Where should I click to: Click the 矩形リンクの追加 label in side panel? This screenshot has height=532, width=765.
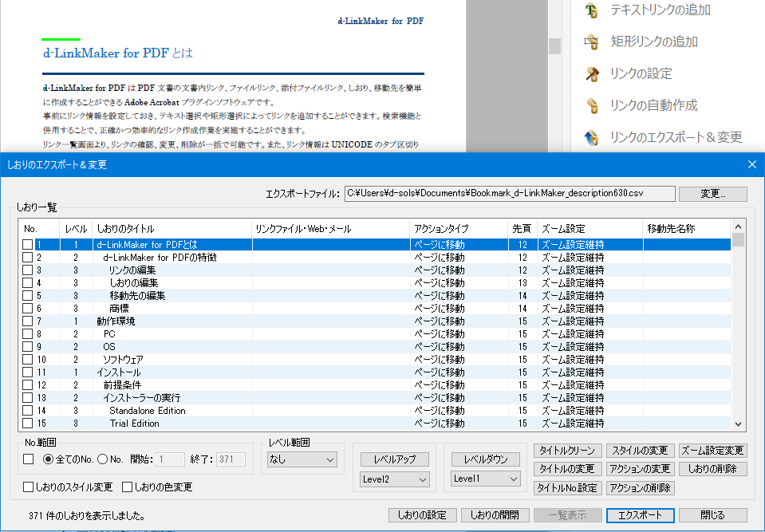point(654,42)
